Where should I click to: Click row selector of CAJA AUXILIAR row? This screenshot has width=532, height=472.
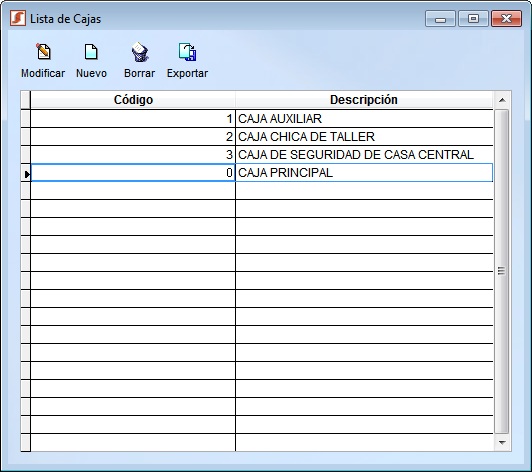coord(25,119)
